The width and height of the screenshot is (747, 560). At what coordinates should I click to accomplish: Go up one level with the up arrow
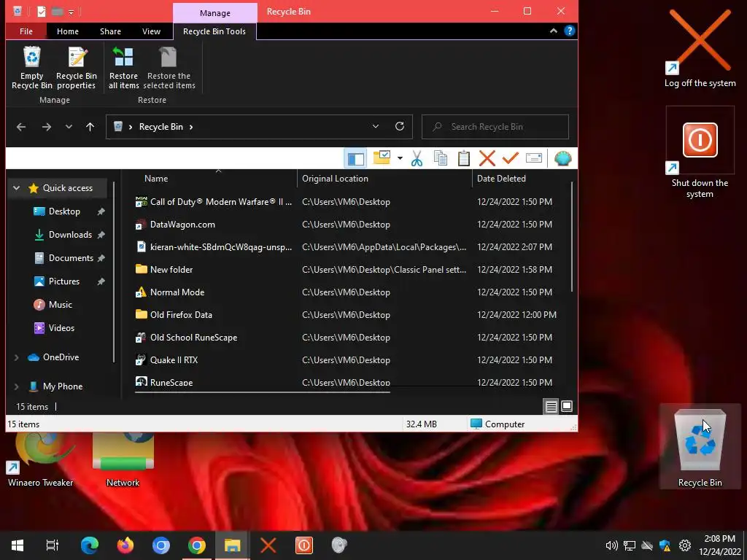click(90, 127)
